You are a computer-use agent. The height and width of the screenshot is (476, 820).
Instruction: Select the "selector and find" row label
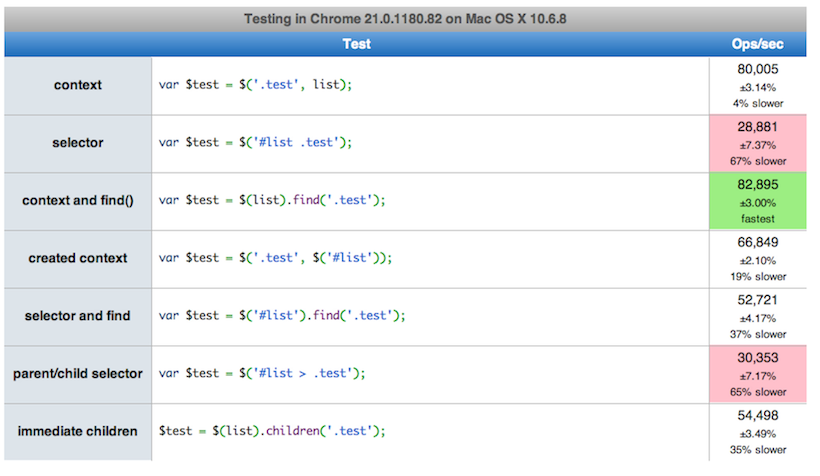click(x=78, y=316)
